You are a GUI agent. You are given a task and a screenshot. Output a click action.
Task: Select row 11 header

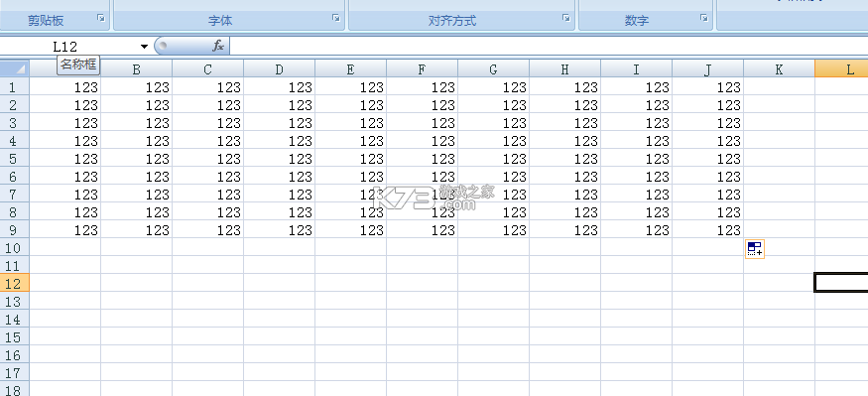pos(15,266)
